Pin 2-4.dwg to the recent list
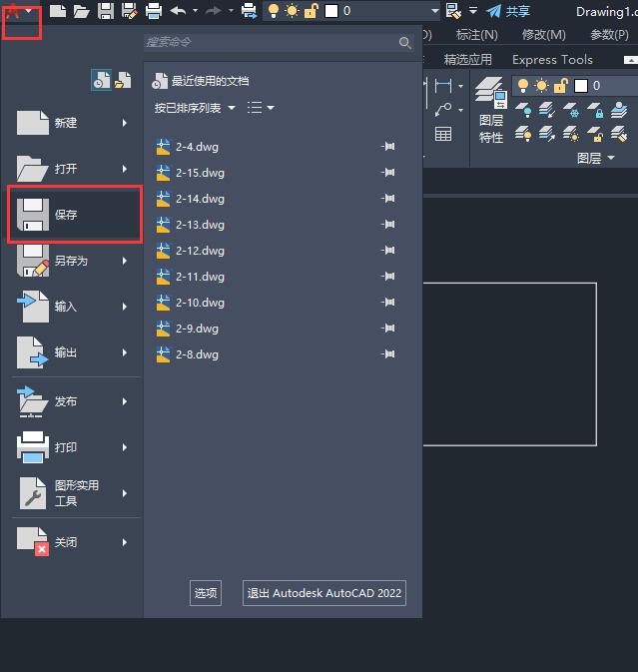 click(x=388, y=147)
